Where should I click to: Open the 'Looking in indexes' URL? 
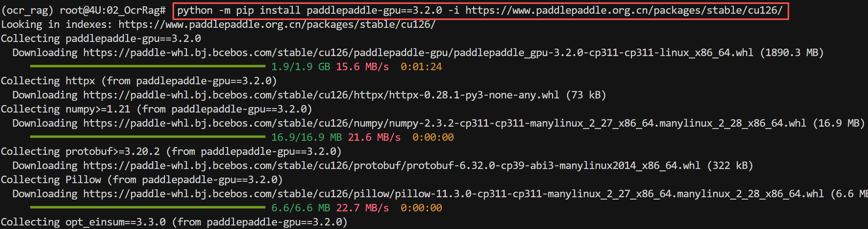277,25
